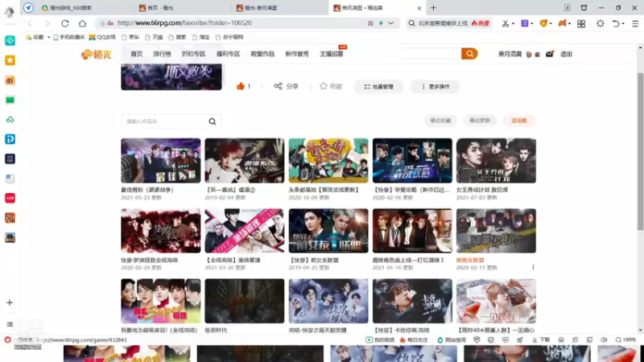The height and width of the screenshot is (362, 644).
Task: Click the 收藏 star favorite icon
Action: coord(324,86)
